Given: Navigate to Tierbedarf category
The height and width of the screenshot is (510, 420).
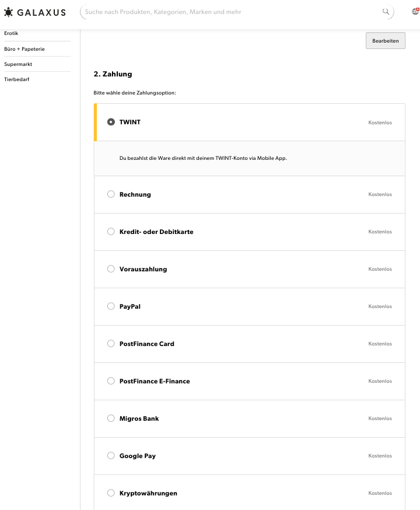Looking at the screenshot, I should pyautogui.click(x=16, y=79).
